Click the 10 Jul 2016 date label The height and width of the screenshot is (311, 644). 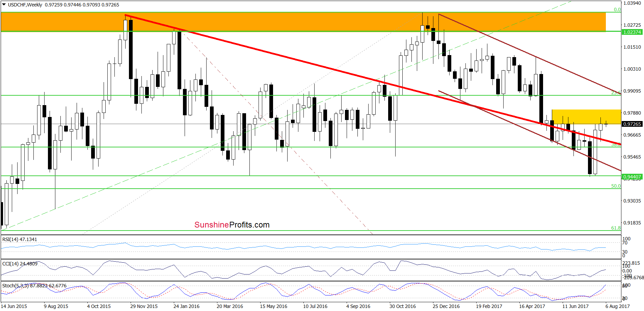315,306
